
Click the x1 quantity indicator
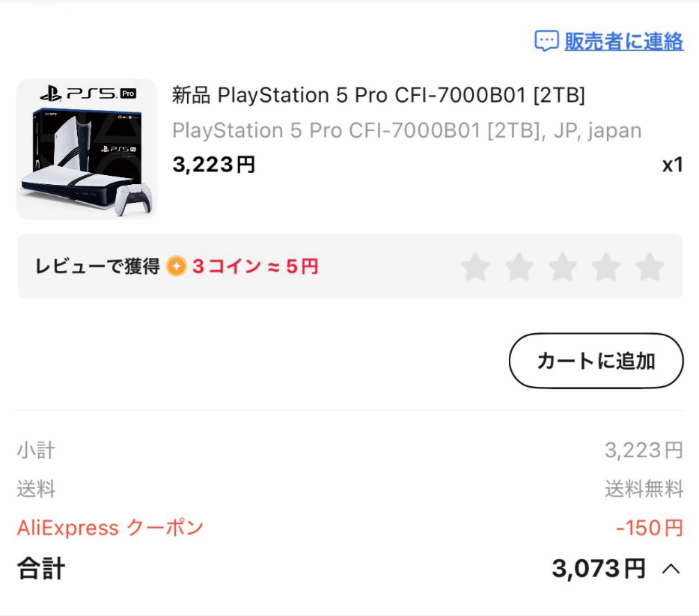pyautogui.click(x=672, y=165)
